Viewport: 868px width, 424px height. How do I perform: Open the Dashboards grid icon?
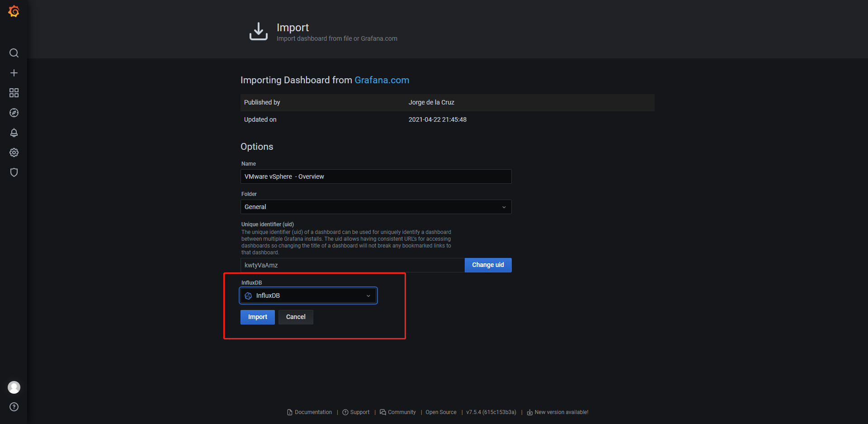click(14, 93)
